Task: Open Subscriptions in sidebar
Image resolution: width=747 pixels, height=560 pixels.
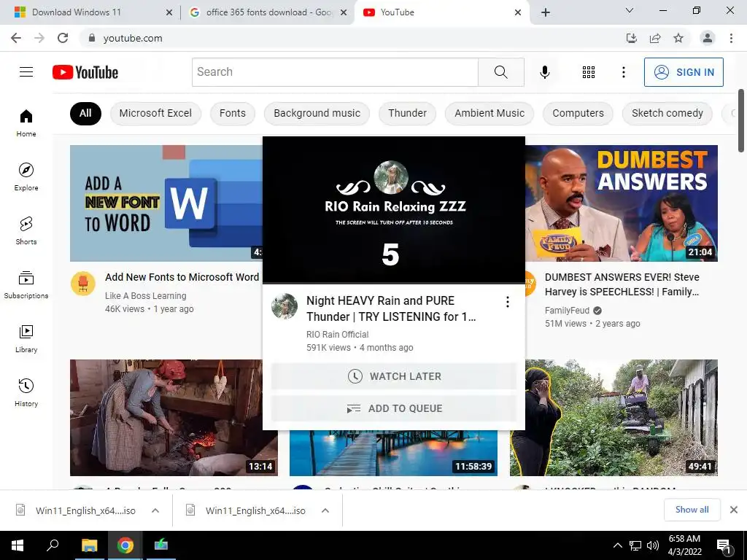Action: 26,284
